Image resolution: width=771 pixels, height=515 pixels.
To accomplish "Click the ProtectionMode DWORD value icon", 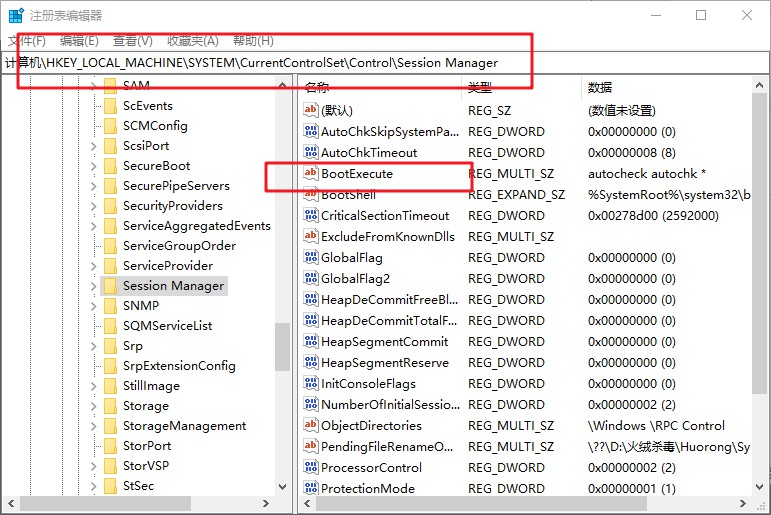I will pos(310,489).
